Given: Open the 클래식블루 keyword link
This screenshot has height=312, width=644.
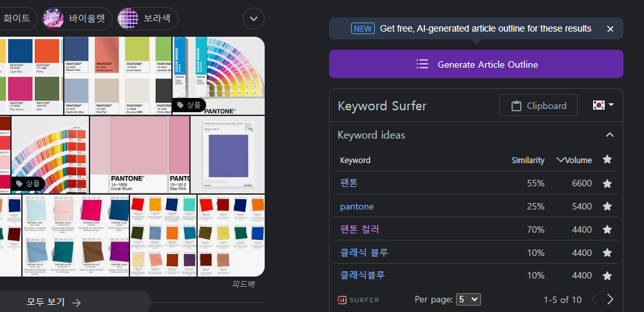Looking at the screenshot, I should (363, 275).
